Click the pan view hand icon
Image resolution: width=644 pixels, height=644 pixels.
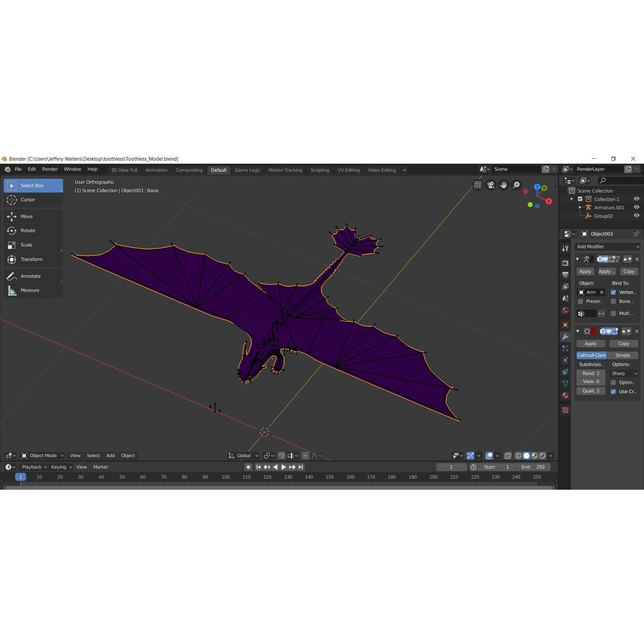point(503,185)
